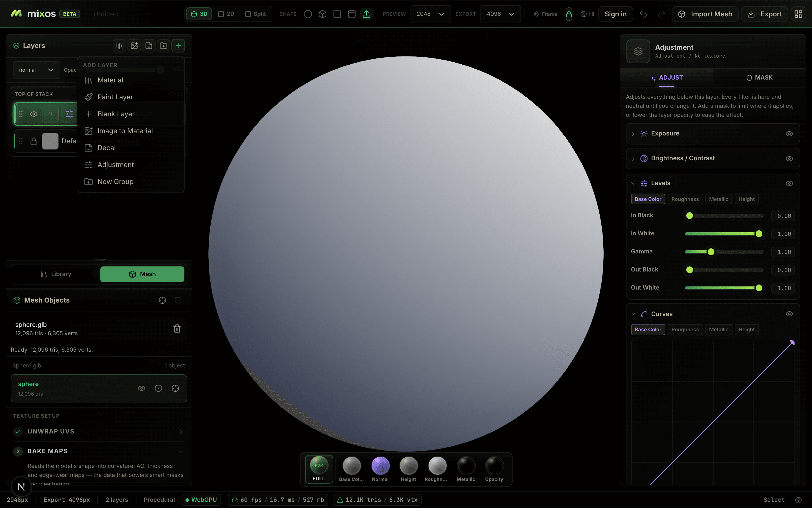Open the Preview 2048 resolution dropdown

click(x=431, y=14)
